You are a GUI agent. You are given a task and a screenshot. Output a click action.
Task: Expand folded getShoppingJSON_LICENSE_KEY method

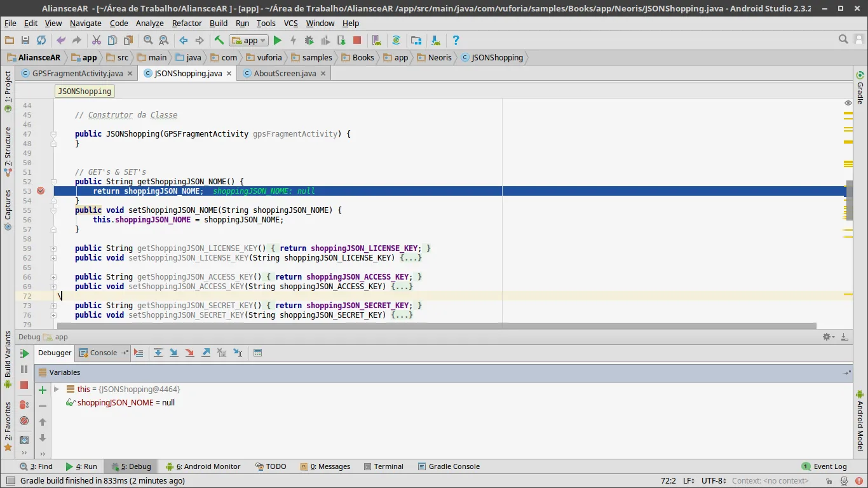coord(54,248)
